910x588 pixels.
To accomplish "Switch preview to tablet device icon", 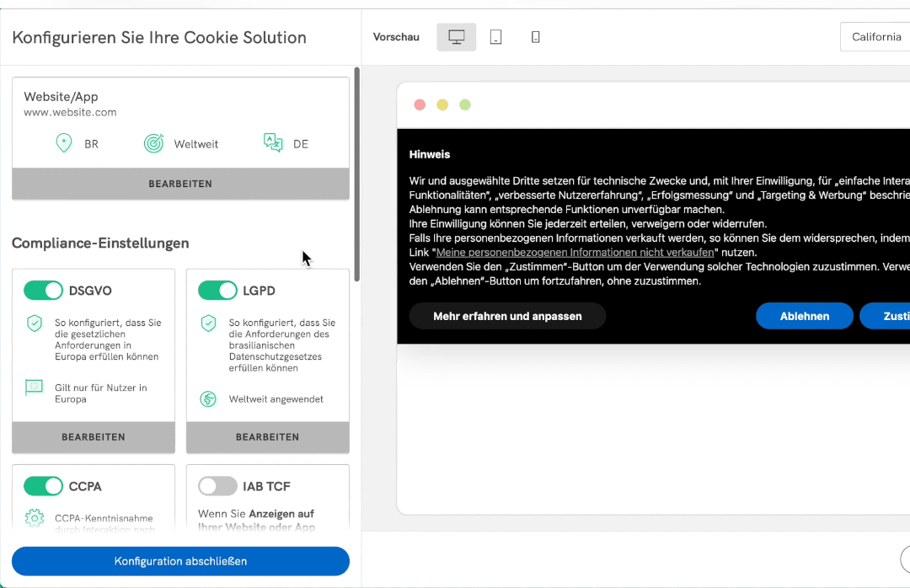I will click(496, 37).
